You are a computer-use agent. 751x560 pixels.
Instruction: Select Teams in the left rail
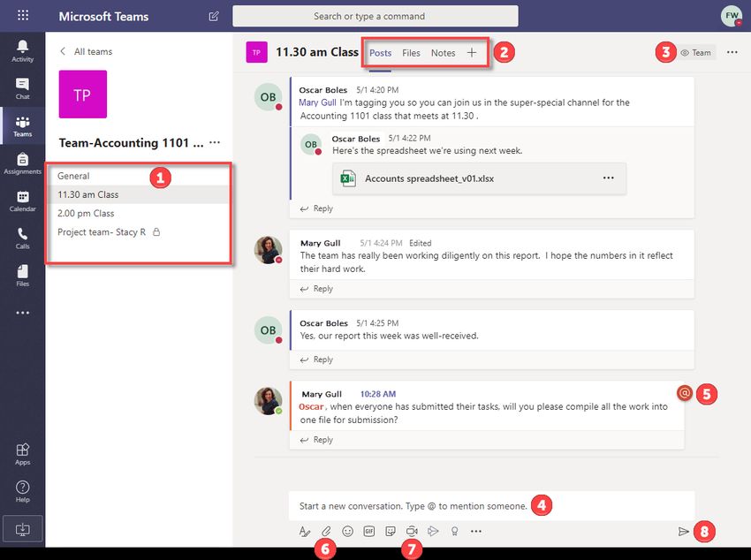point(22,126)
